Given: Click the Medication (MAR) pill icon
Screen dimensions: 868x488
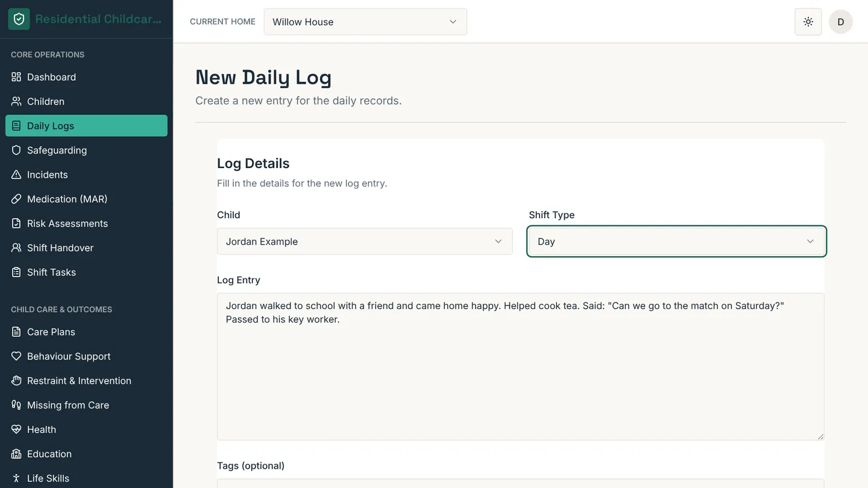Looking at the screenshot, I should pos(16,199).
